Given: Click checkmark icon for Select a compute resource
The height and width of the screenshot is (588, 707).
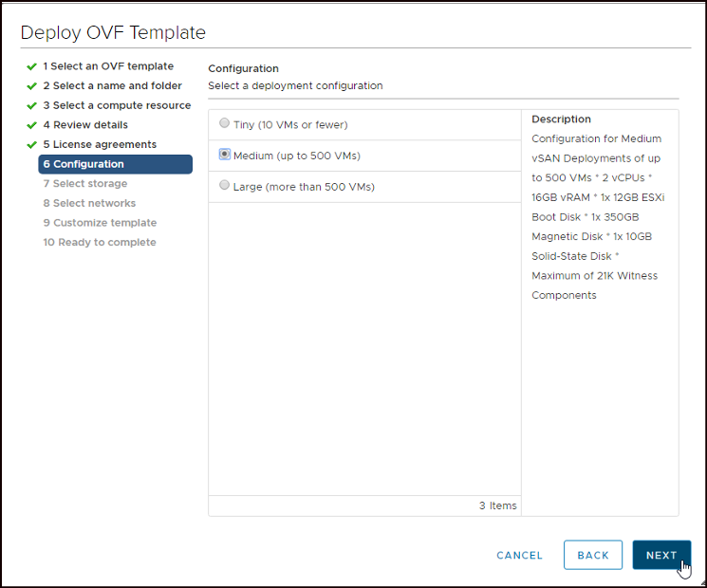Looking at the screenshot, I should (31, 106).
